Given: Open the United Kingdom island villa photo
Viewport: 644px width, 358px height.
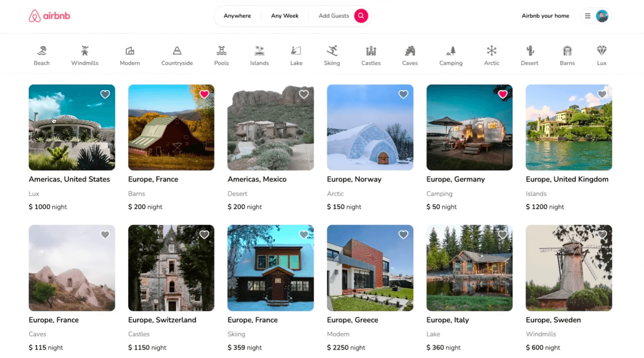Looking at the screenshot, I should coord(569,127).
